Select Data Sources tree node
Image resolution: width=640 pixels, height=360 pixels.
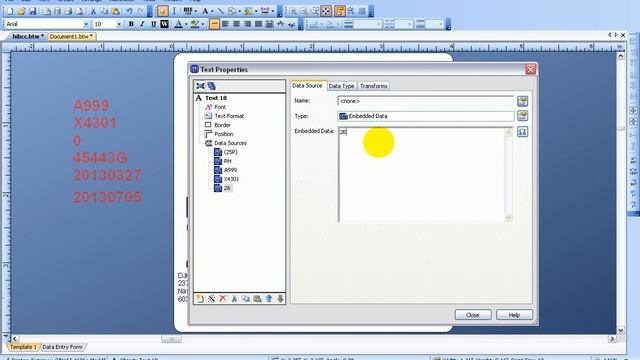(230, 143)
